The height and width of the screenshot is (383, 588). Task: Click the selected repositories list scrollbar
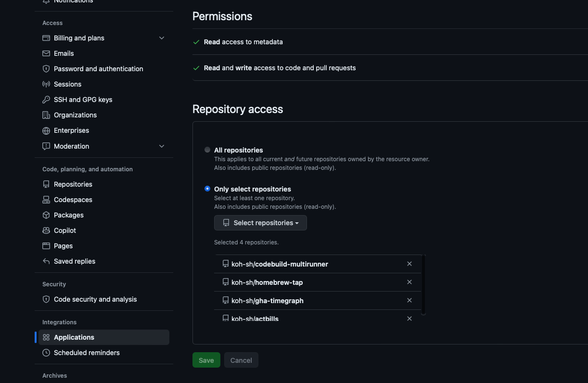[423, 284]
